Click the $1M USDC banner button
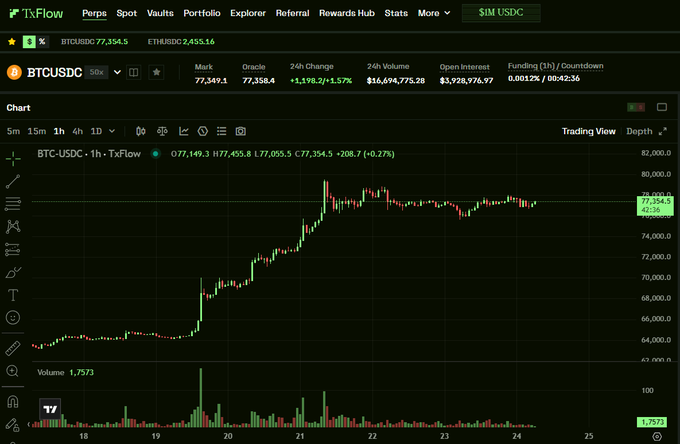The width and height of the screenshot is (680, 444). click(x=501, y=13)
